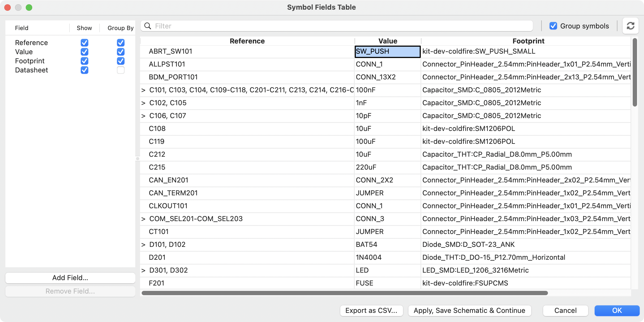This screenshot has height=322, width=644.
Task: Uncheck Show for the Value field
Action: 84,52
